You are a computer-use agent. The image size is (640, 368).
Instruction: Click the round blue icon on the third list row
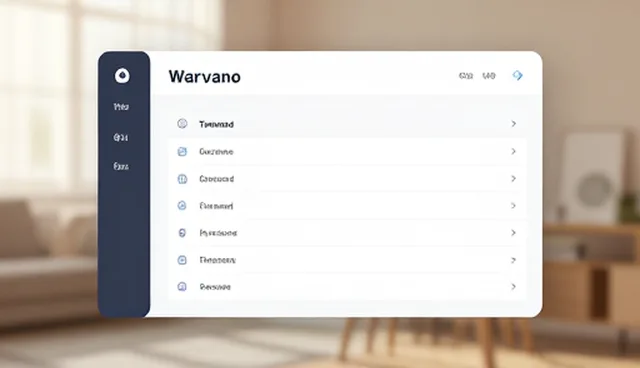(x=182, y=179)
